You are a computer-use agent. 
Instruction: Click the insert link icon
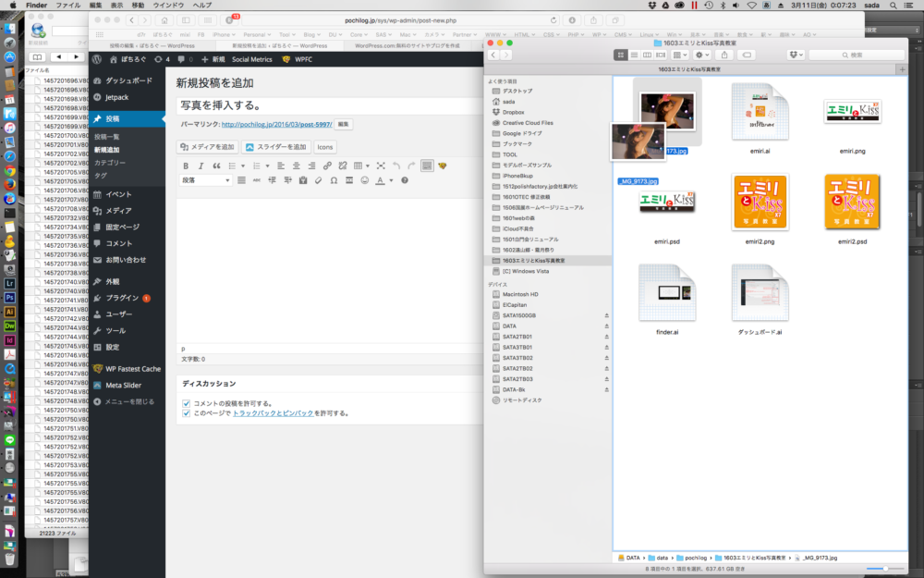(x=328, y=166)
